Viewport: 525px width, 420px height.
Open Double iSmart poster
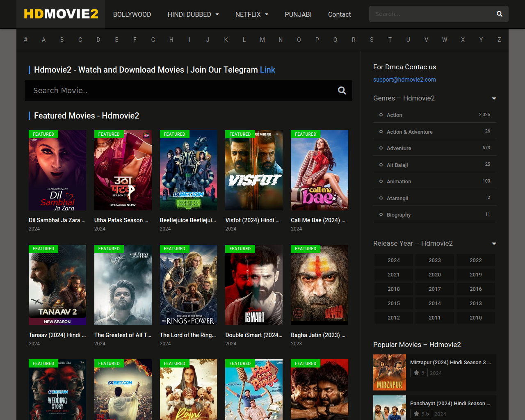(254, 285)
